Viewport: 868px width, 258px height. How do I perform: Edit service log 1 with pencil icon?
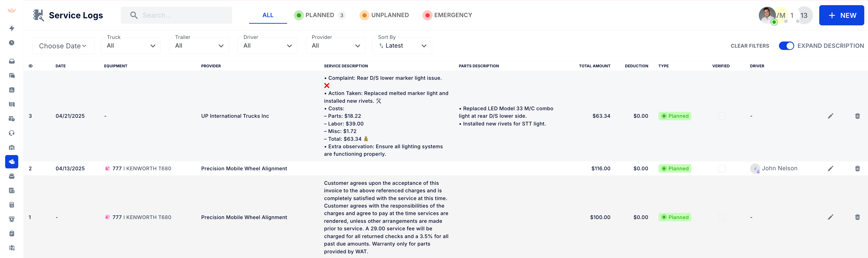pos(830,217)
